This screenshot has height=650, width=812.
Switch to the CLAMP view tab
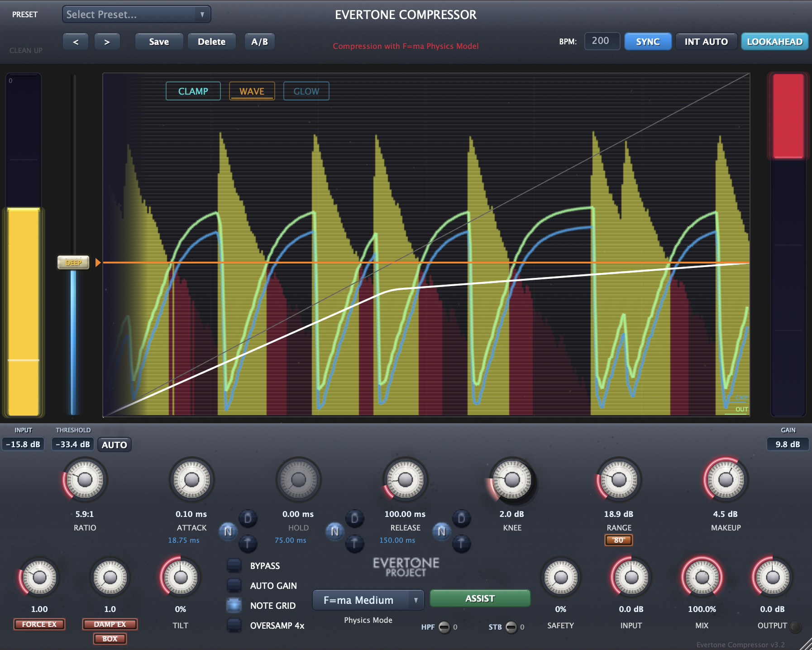pyautogui.click(x=193, y=91)
